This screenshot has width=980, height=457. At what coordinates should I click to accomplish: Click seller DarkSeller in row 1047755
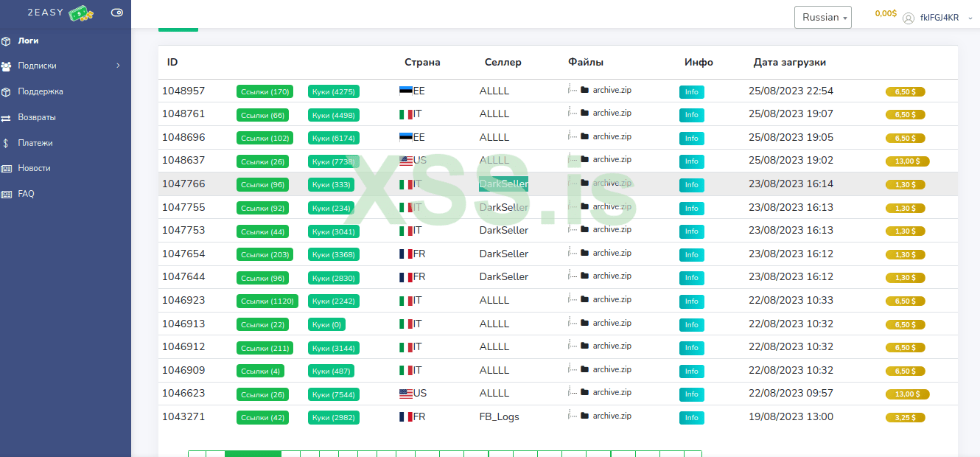tap(504, 207)
